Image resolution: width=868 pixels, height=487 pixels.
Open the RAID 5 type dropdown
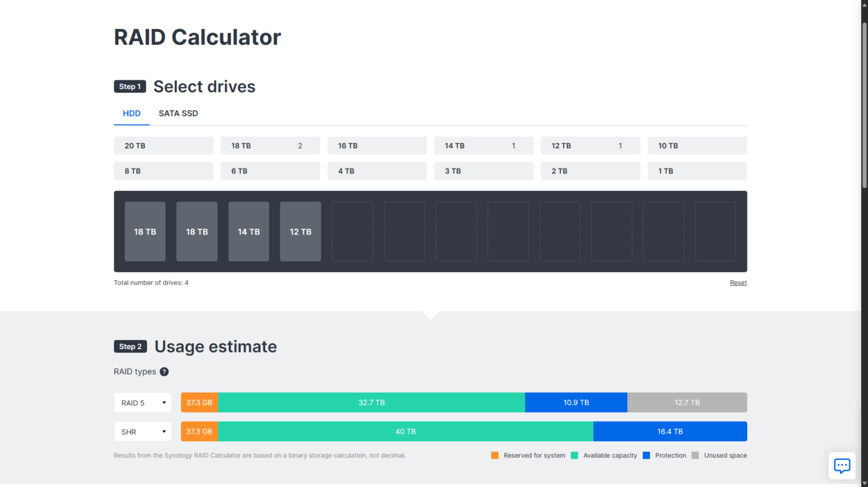(142, 402)
